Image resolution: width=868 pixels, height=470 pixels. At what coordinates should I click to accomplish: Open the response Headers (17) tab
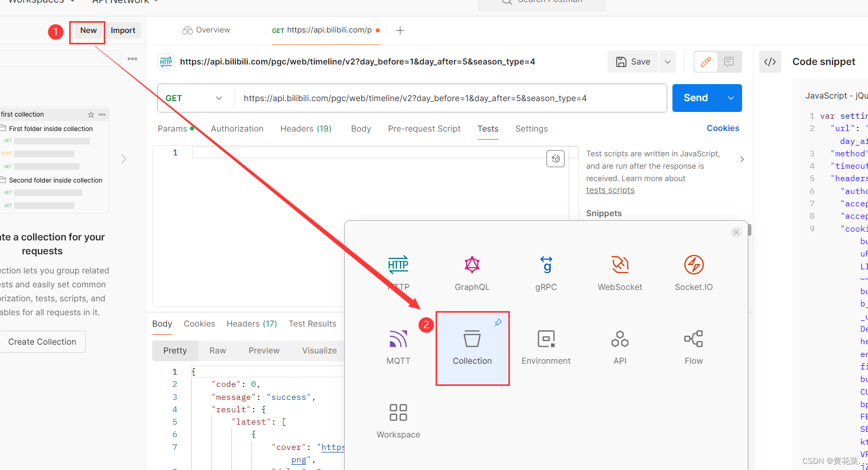pos(252,323)
